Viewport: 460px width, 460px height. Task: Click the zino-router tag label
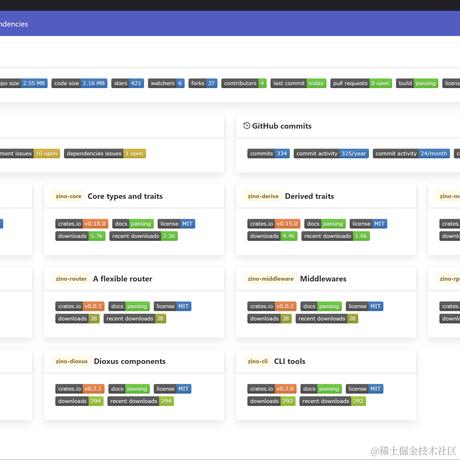coord(71,279)
